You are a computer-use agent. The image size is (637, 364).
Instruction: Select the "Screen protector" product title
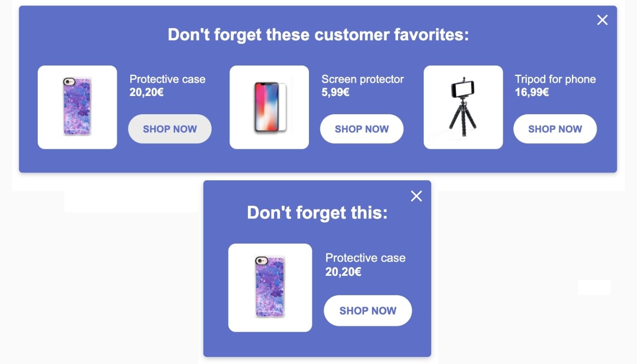(362, 79)
